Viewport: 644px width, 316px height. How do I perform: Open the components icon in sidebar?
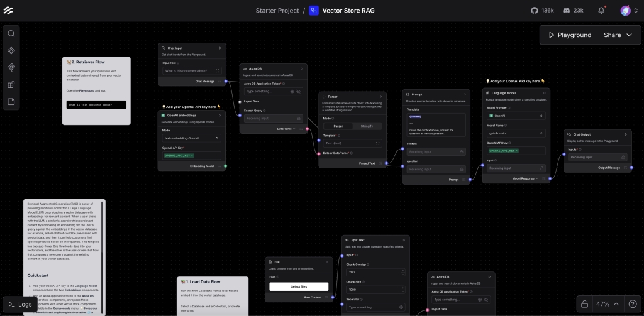(11, 50)
